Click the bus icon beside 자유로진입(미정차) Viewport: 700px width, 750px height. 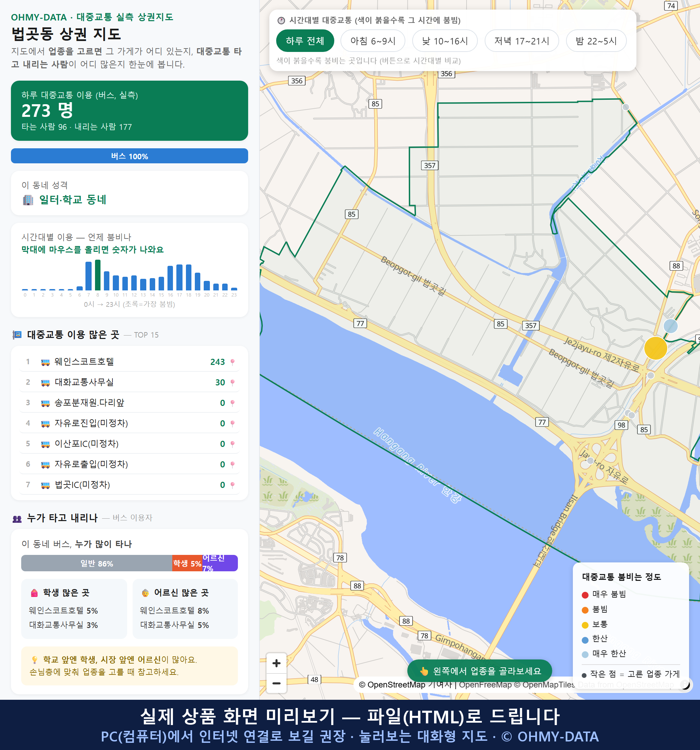coord(45,424)
